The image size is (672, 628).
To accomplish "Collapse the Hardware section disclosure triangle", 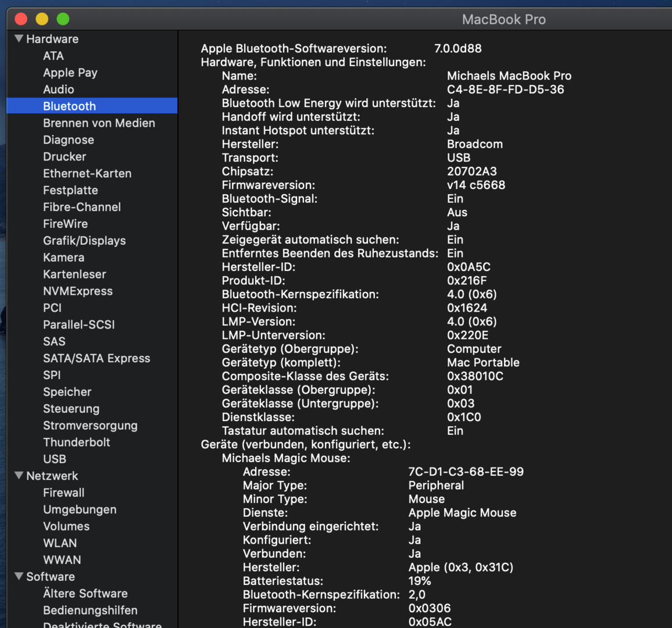I will coord(19,39).
